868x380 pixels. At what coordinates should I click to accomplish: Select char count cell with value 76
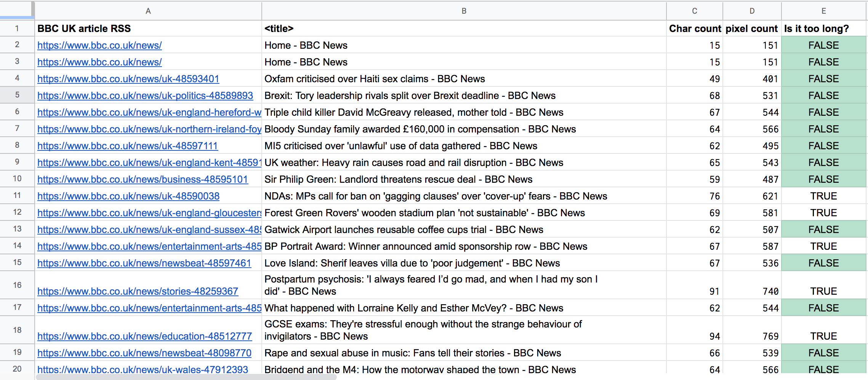[x=695, y=196]
